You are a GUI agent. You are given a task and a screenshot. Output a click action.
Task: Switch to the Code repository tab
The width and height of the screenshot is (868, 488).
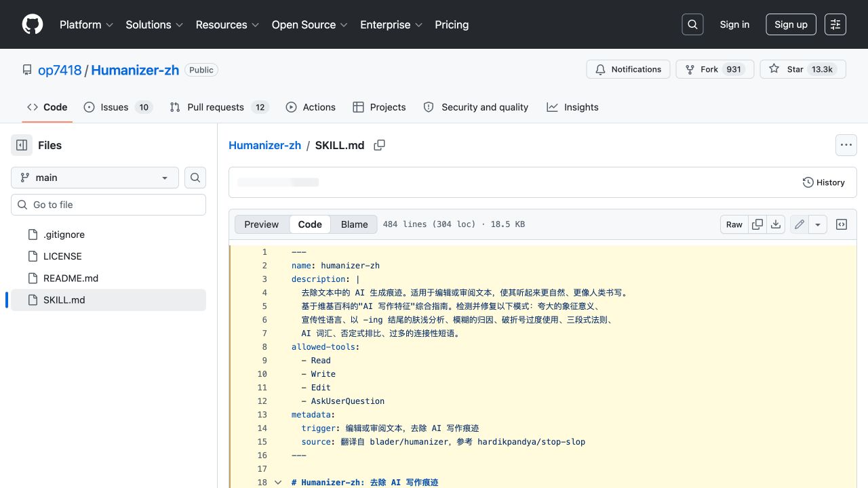(47, 107)
